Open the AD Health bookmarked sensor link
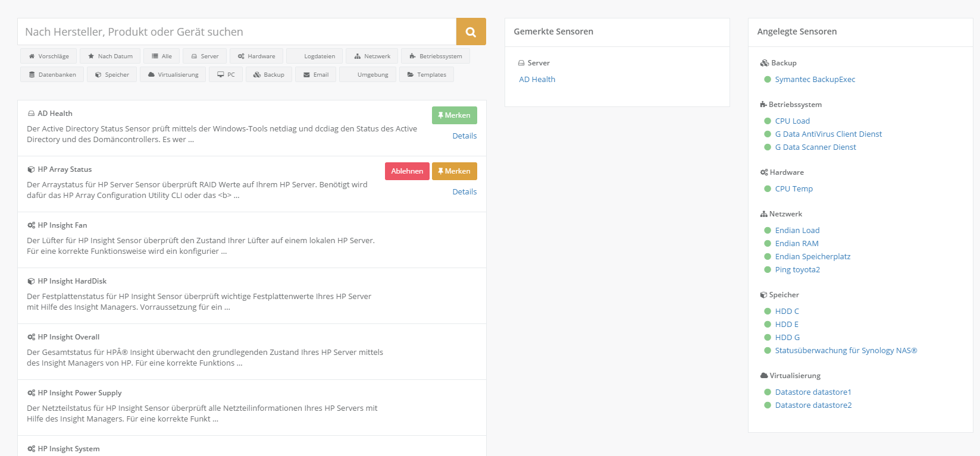The height and width of the screenshot is (456, 980). (x=537, y=80)
